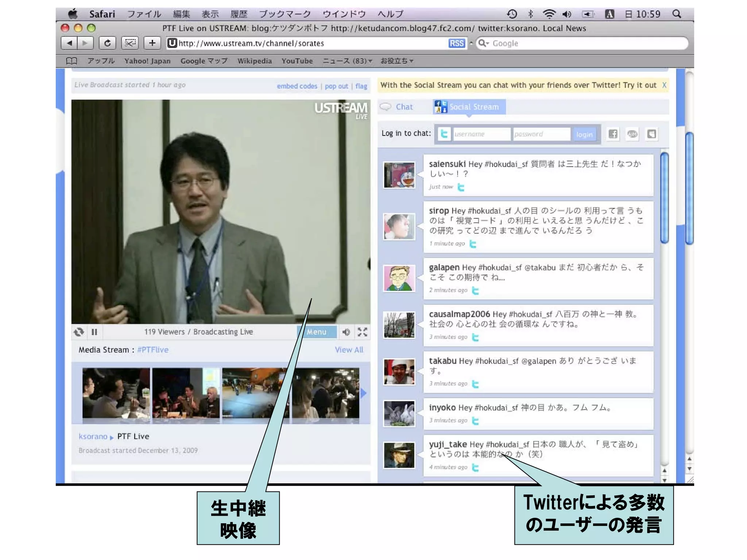Log in with MySpace icon

click(x=651, y=134)
